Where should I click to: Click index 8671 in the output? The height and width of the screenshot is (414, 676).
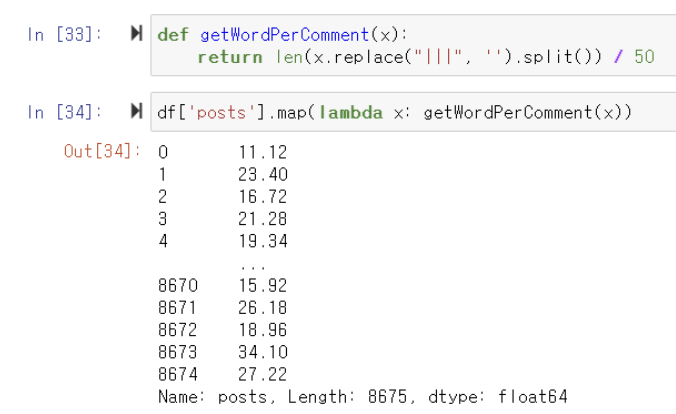click(x=178, y=308)
